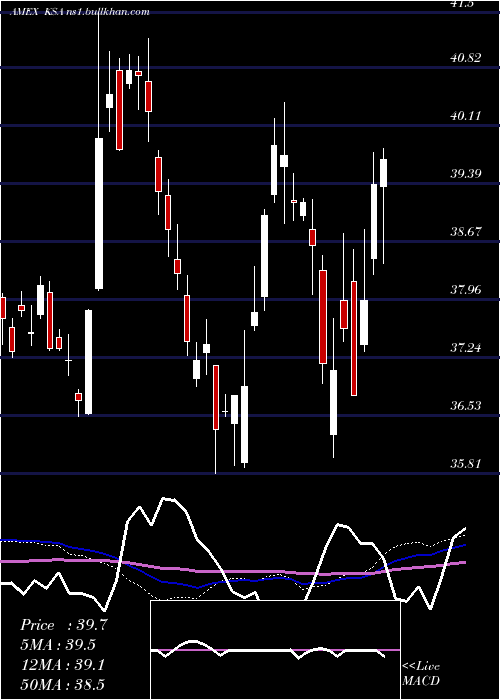Click the 35.81 price axis label

pos(466,464)
